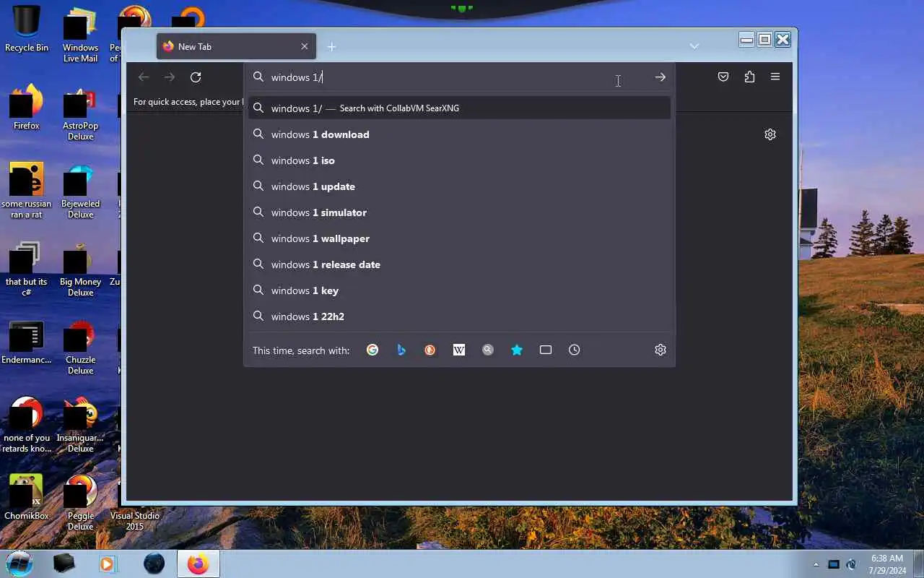This screenshot has height=578, width=924.
Task: Choose the 'windows 1 download' suggestion
Action: (459, 134)
